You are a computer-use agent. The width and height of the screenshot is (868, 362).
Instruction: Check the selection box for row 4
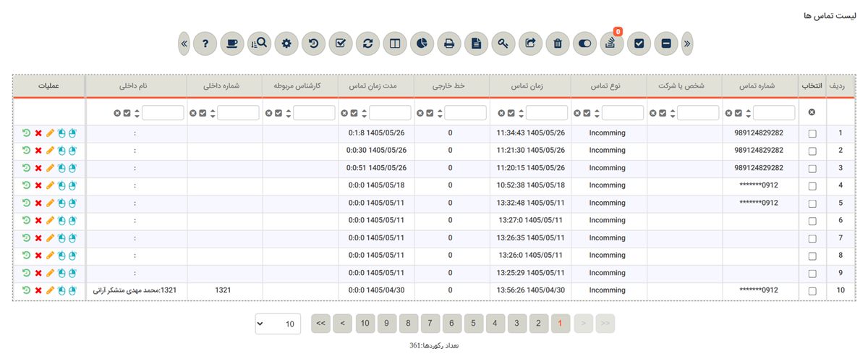812,186
